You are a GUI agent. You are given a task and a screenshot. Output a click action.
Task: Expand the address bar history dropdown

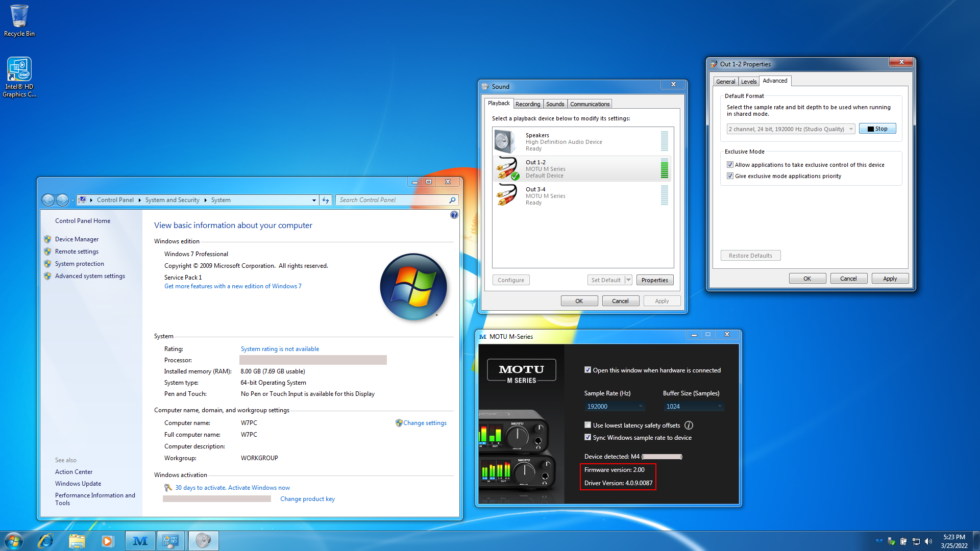click(314, 201)
